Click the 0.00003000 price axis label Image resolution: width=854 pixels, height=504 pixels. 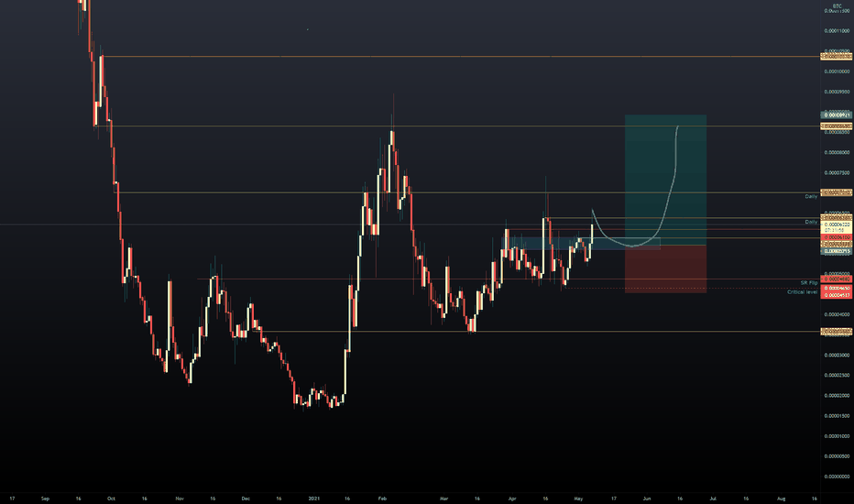point(837,356)
